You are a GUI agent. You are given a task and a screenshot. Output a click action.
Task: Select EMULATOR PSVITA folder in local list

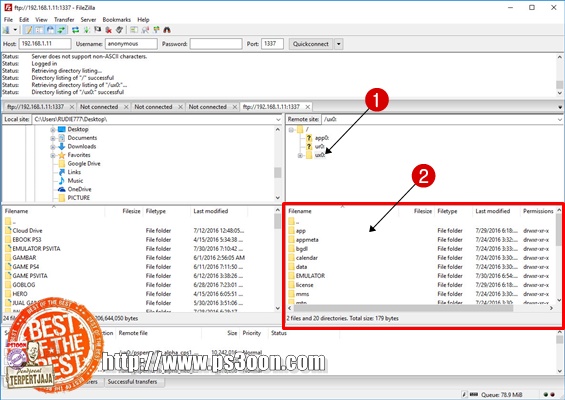36,249
